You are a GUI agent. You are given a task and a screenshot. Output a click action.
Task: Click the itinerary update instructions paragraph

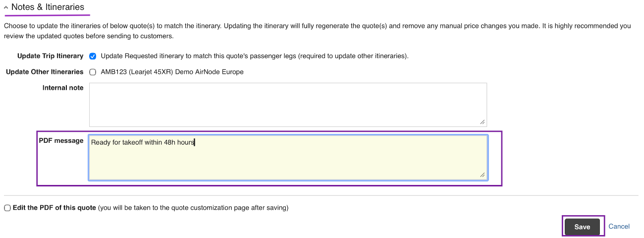(317, 31)
